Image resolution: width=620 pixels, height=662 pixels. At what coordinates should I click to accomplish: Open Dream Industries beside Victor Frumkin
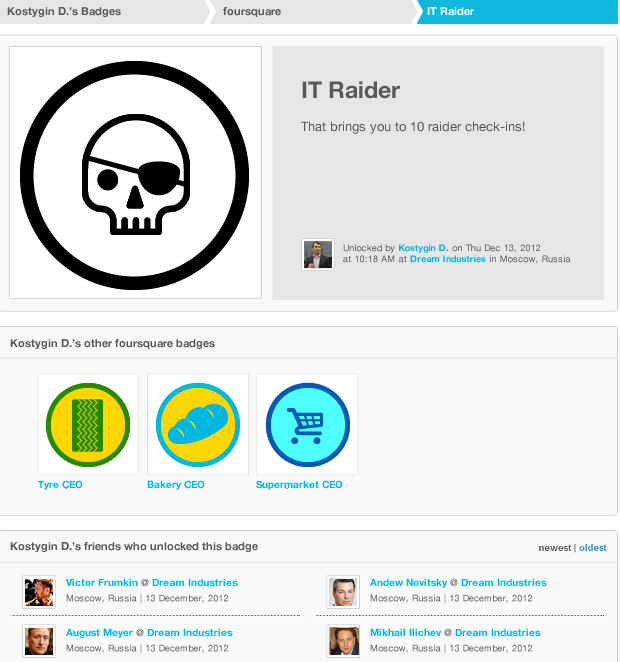[x=195, y=583]
